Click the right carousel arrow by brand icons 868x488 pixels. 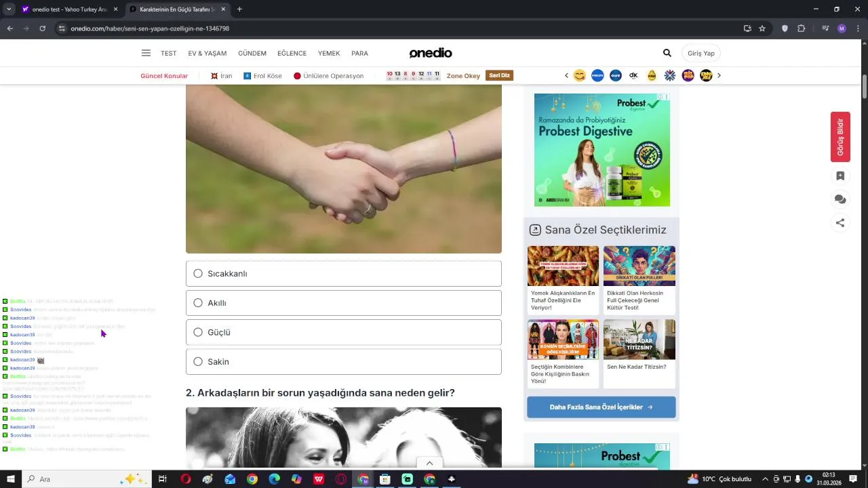[x=719, y=75]
